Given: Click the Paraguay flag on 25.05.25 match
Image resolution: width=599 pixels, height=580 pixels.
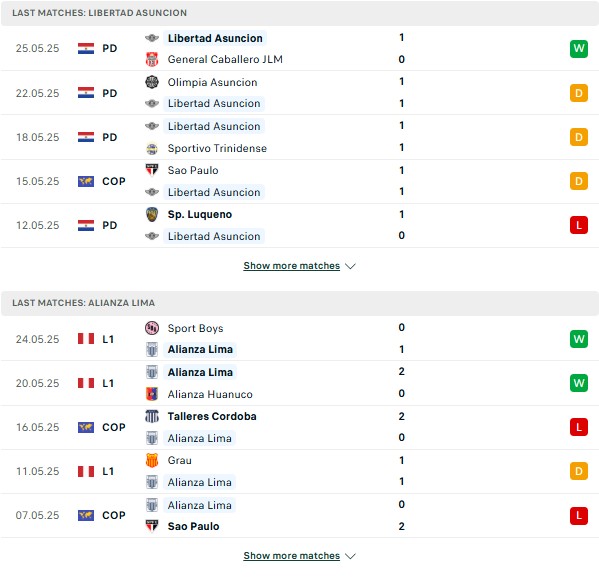Looking at the screenshot, I should point(86,49).
